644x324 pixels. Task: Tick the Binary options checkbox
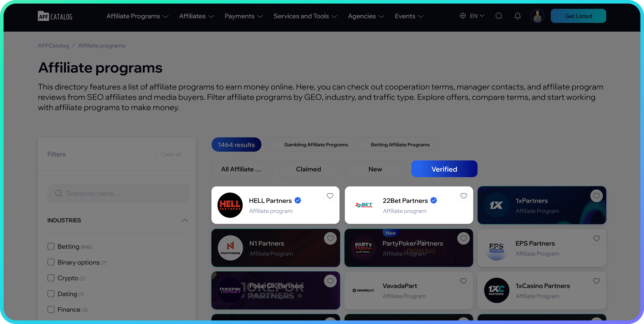(x=51, y=262)
